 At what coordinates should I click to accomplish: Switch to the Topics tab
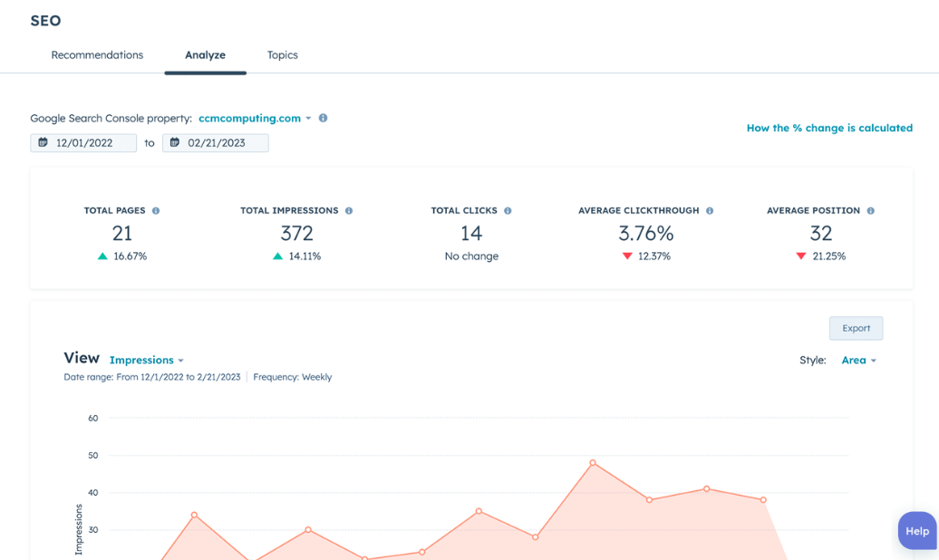[x=282, y=55]
